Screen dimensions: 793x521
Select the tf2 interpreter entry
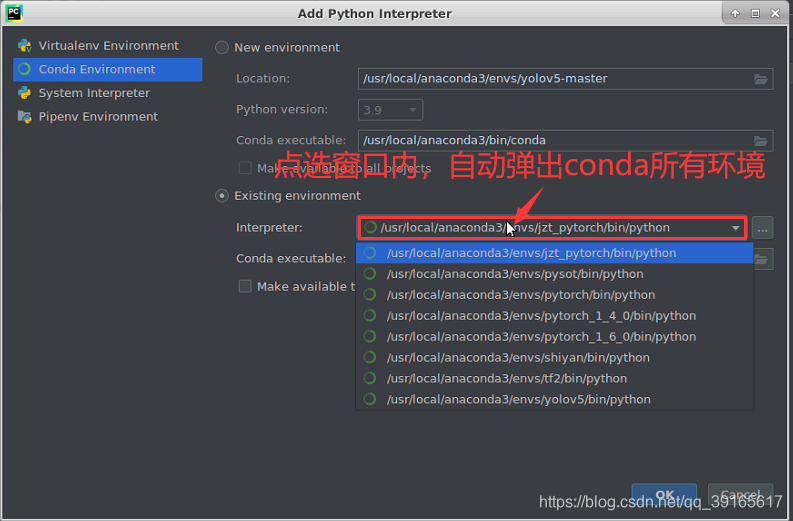click(555, 378)
